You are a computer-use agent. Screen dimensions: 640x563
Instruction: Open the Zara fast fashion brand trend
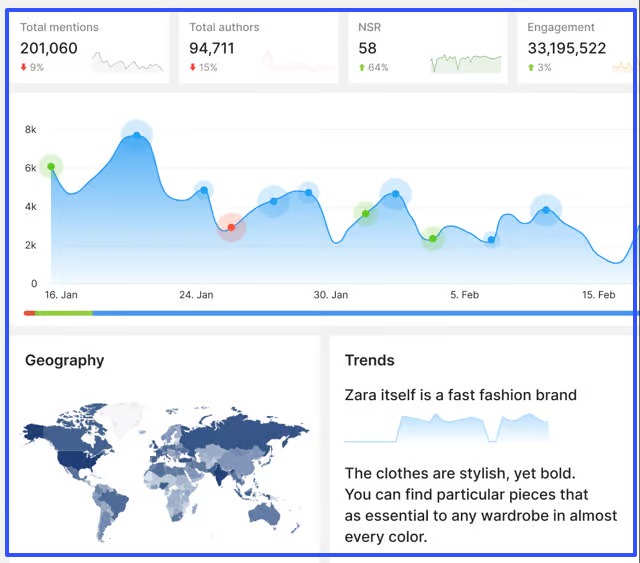pyautogui.click(x=460, y=395)
